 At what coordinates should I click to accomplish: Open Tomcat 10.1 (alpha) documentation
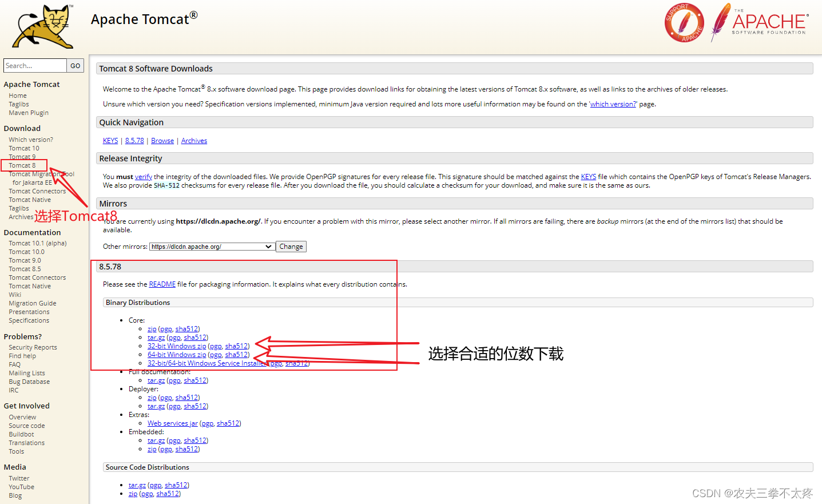(38, 243)
